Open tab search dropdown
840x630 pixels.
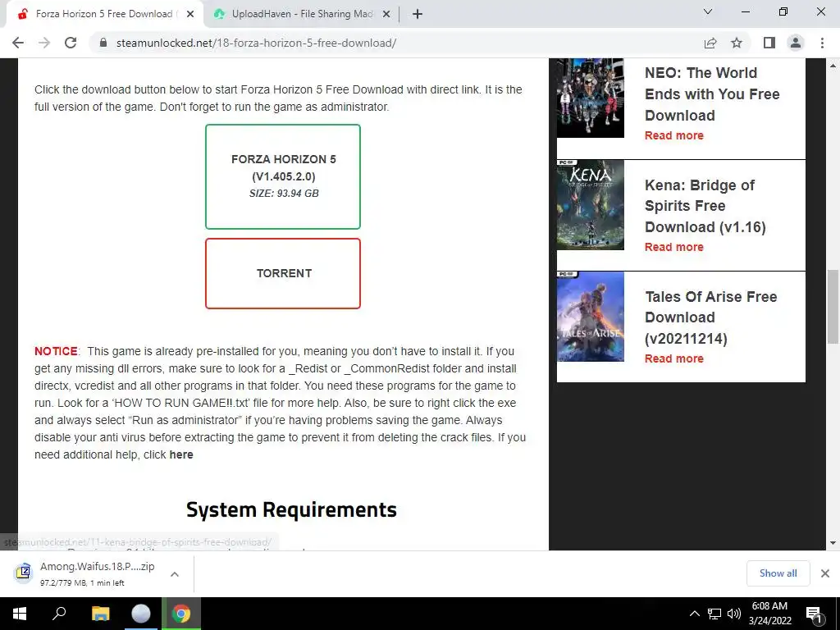point(708,11)
